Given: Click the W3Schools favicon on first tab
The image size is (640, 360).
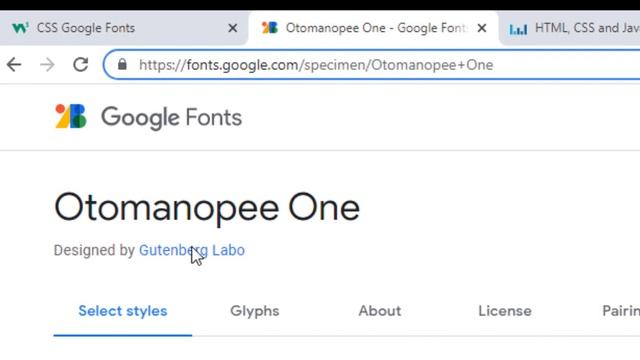Looking at the screenshot, I should 20,28.
